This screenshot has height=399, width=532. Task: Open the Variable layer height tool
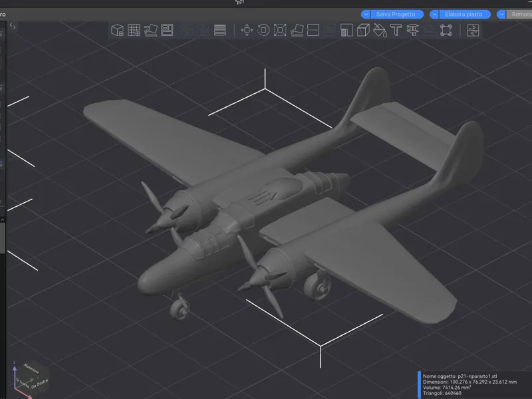click(x=220, y=30)
